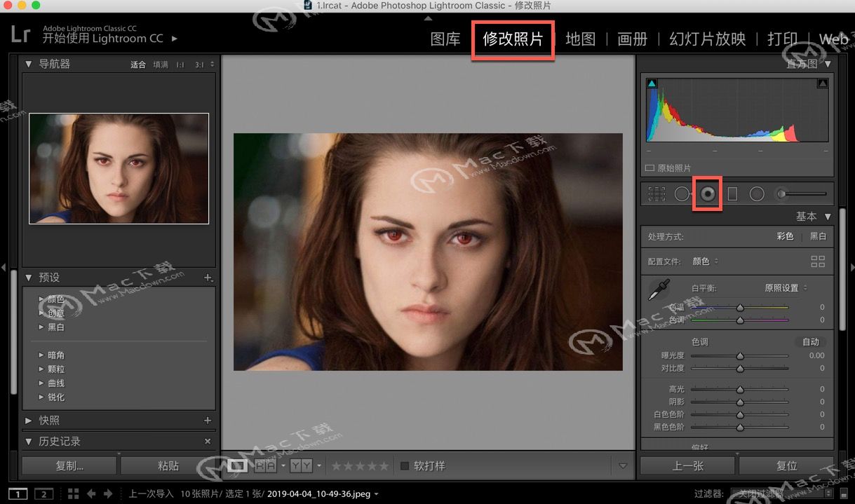Click the Reset button (复位)

(786, 466)
